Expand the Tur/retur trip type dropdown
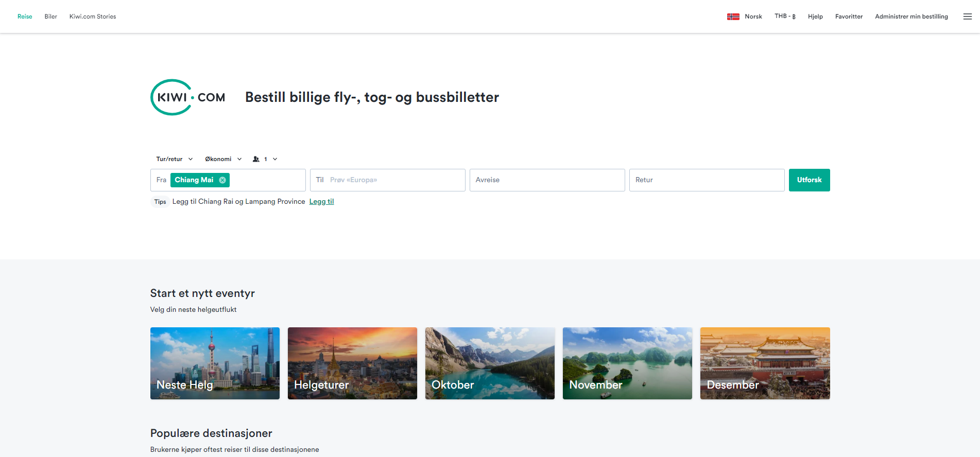This screenshot has height=457, width=980. 174,159
